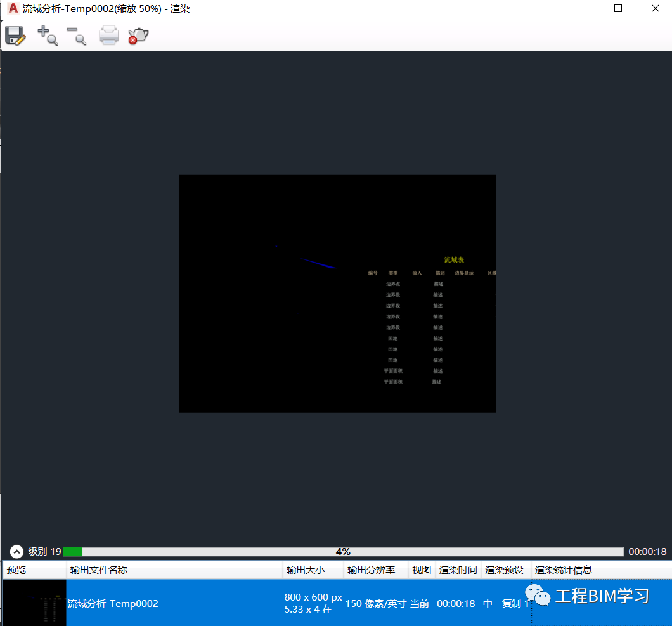
Task: Click the 视图 column header
Action: [422, 570]
